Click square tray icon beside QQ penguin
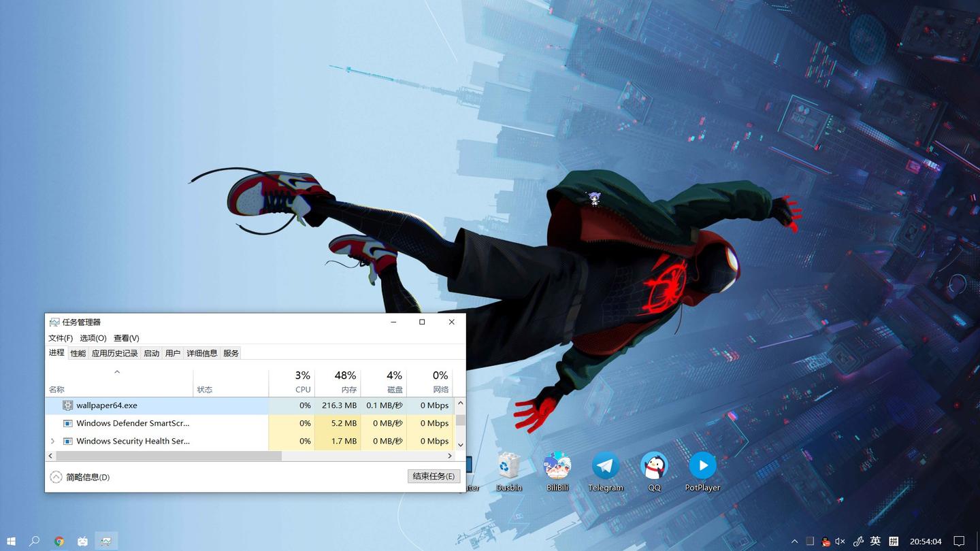The image size is (980, 551). (x=810, y=541)
